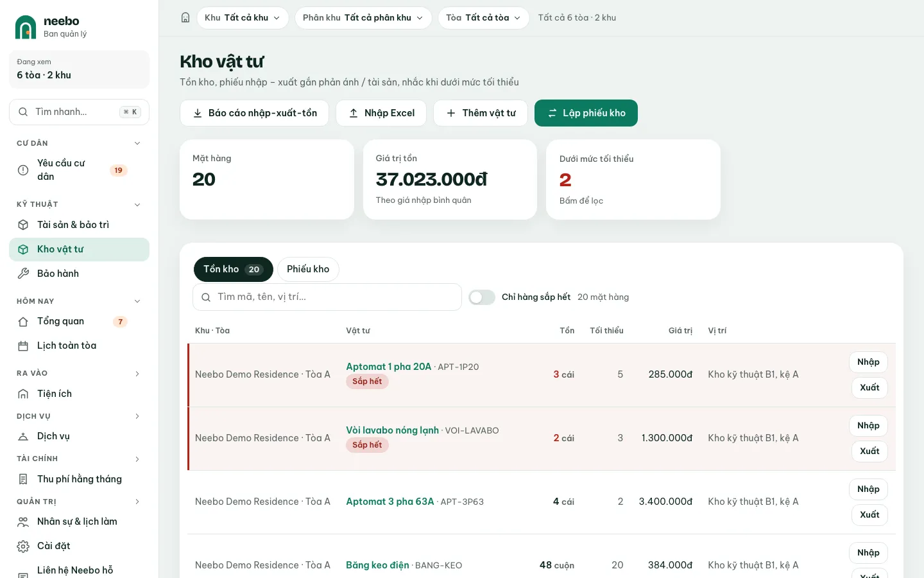The height and width of the screenshot is (578, 924).
Task: Click the neebo logo icon
Action: click(x=26, y=27)
